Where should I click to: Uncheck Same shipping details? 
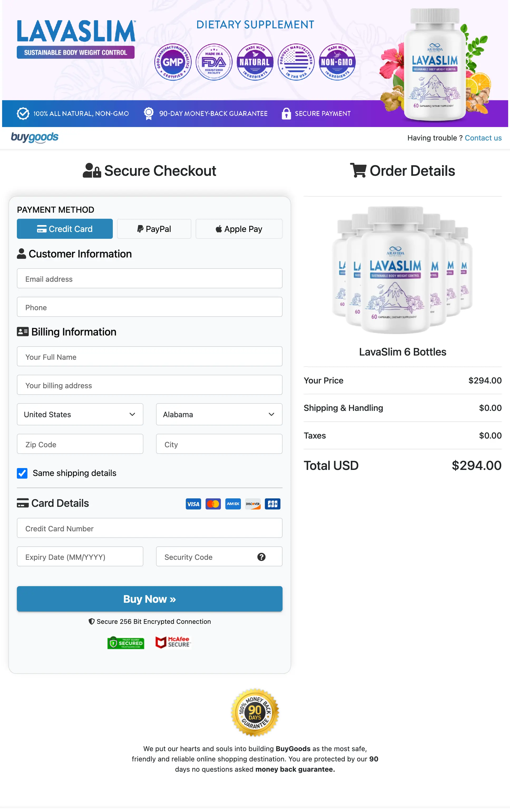pos(22,473)
